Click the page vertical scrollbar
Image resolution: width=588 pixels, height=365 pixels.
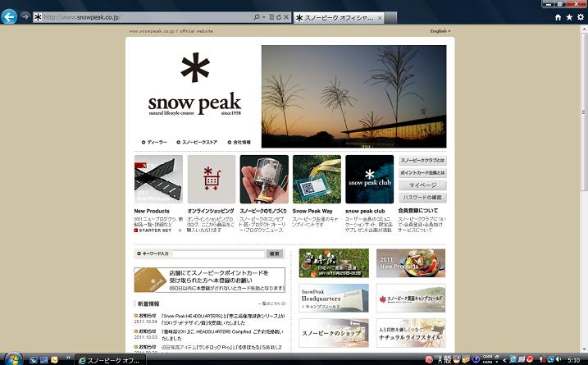(584, 112)
